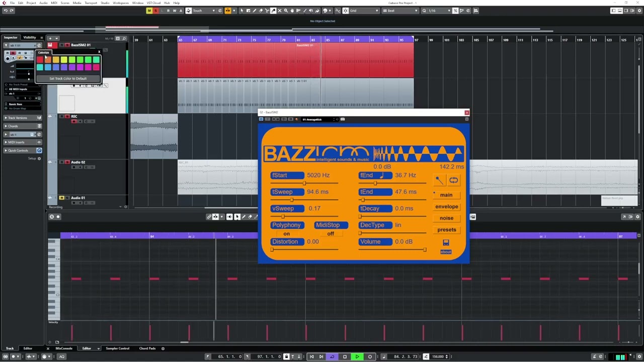The image size is (644, 362).
Task: Toggle global Read automation R button
Action: click(x=168, y=11)
